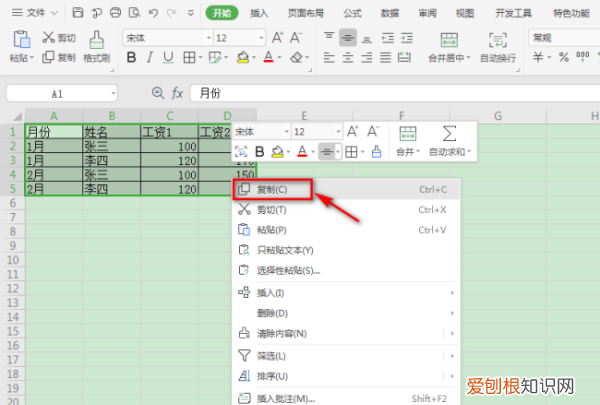600x405 pixels.
Task: Click the Copy (复制) button in ribbon
Action: pos(59,57)
